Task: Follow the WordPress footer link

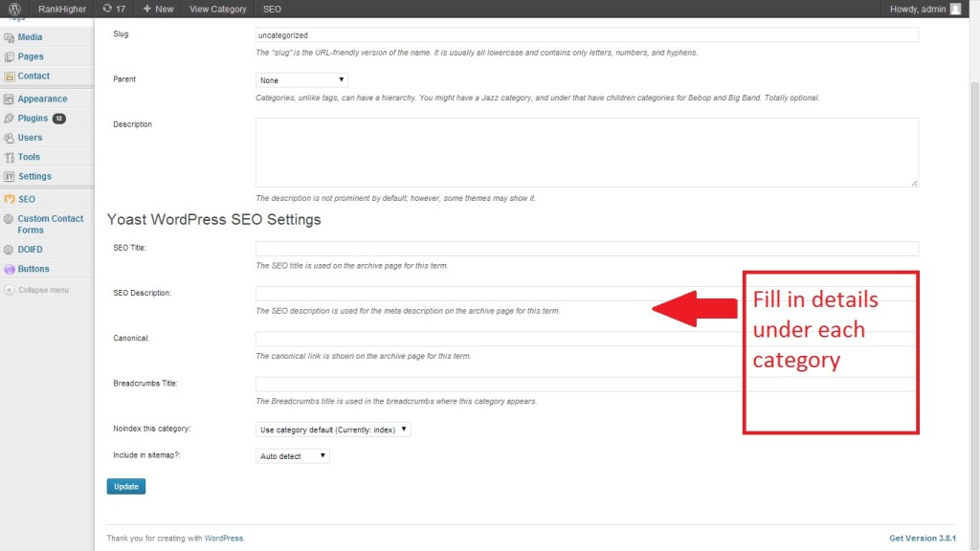Action: click(223, 538)
